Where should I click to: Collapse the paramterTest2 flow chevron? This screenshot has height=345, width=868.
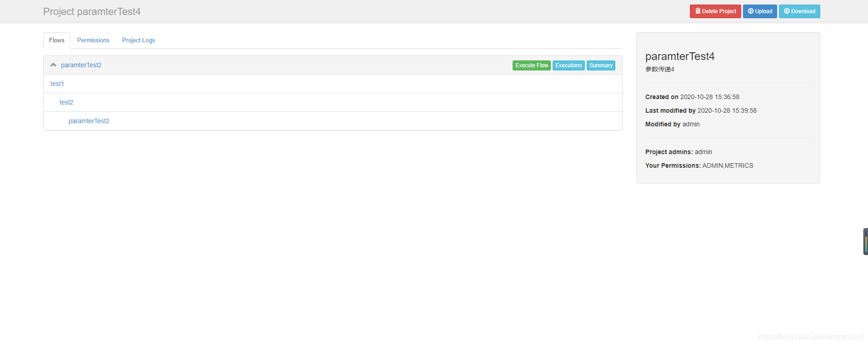(53, 65)
